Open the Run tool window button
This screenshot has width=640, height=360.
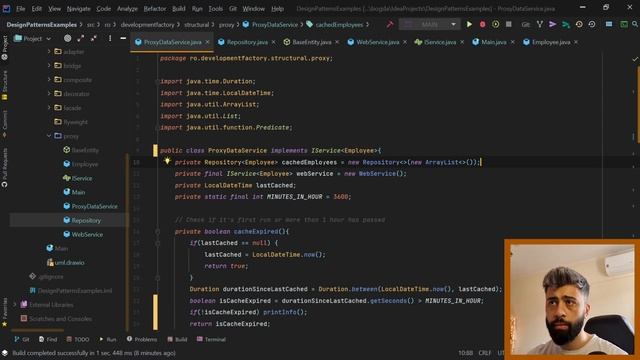click(107, 339)
